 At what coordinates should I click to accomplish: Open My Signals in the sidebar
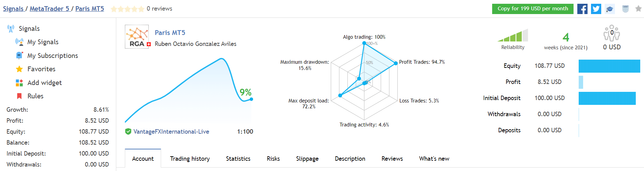click(43, 42)
